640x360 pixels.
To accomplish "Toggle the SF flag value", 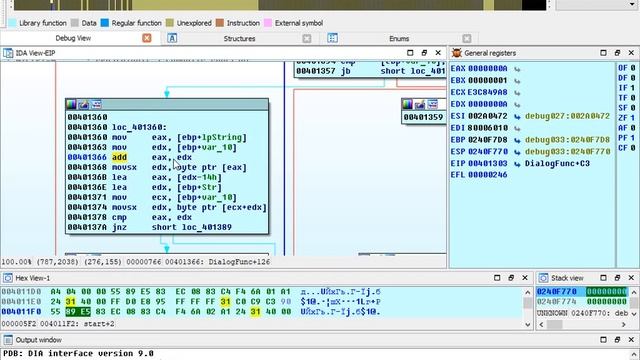I will click(x=633, y=108).
